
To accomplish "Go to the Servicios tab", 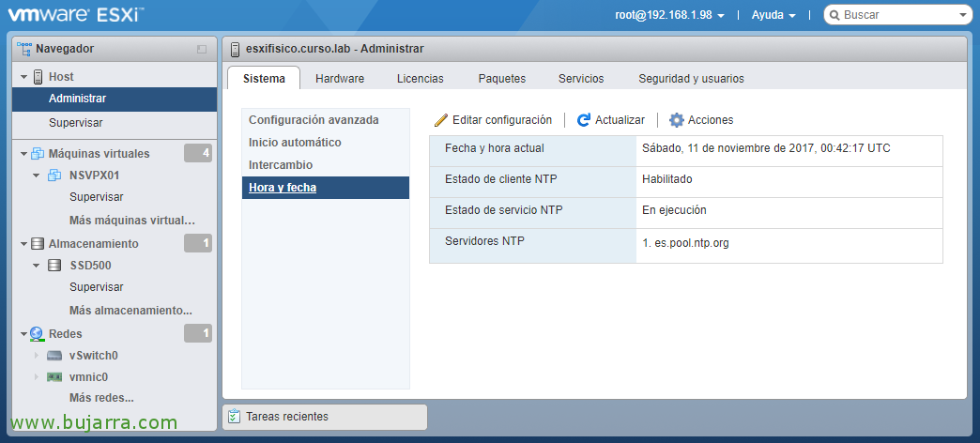I will [x=581, y=79].
